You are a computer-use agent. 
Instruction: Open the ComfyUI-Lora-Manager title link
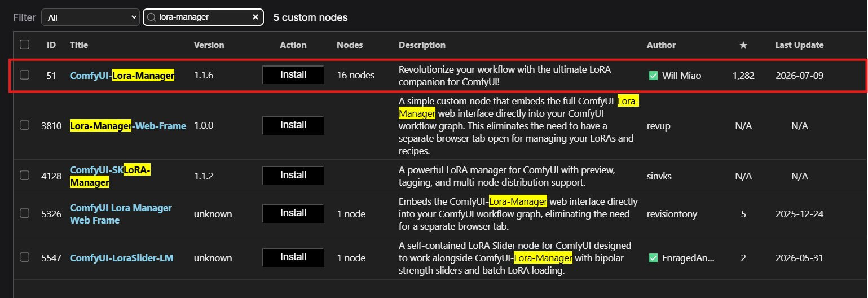pyautogui.click(x=122, y=75)
